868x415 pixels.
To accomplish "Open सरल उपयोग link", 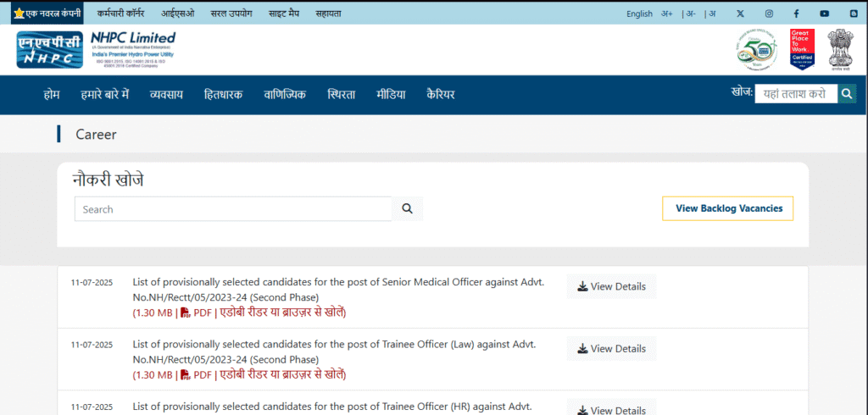I will tap(231, 14).
